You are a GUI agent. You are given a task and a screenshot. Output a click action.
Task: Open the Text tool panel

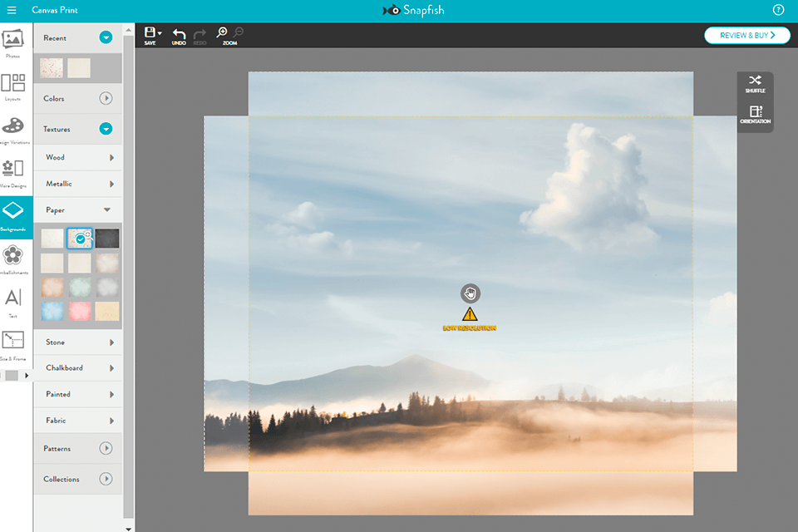point(12,303)
